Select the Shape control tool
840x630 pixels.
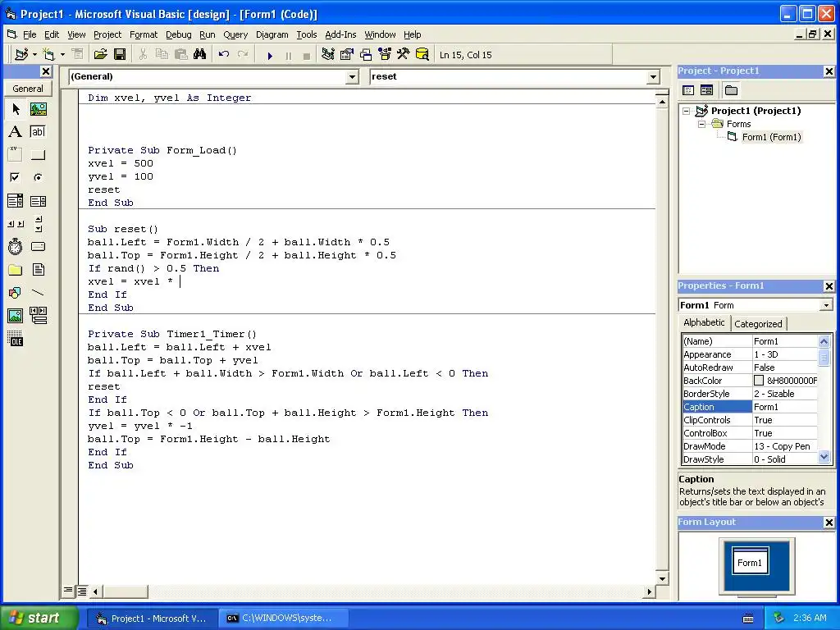[16, 293]
